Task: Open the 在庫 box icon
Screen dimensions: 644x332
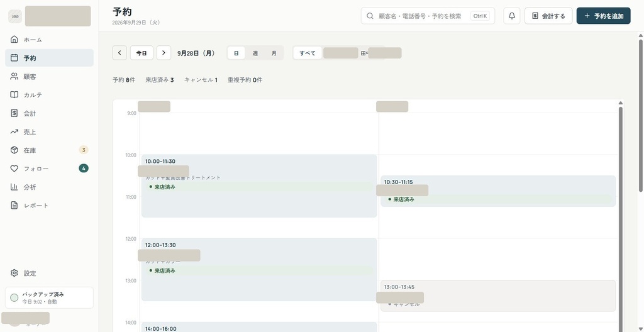Action: 14,150
